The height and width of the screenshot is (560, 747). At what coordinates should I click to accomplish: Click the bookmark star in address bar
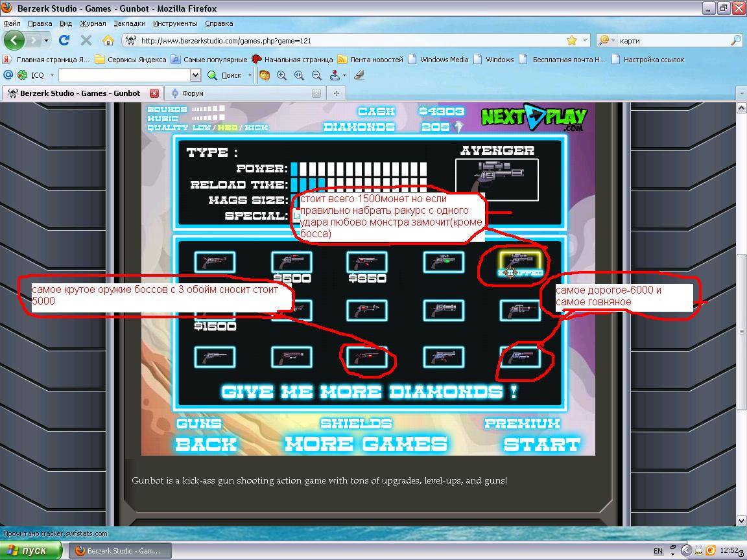click(572, 40)
